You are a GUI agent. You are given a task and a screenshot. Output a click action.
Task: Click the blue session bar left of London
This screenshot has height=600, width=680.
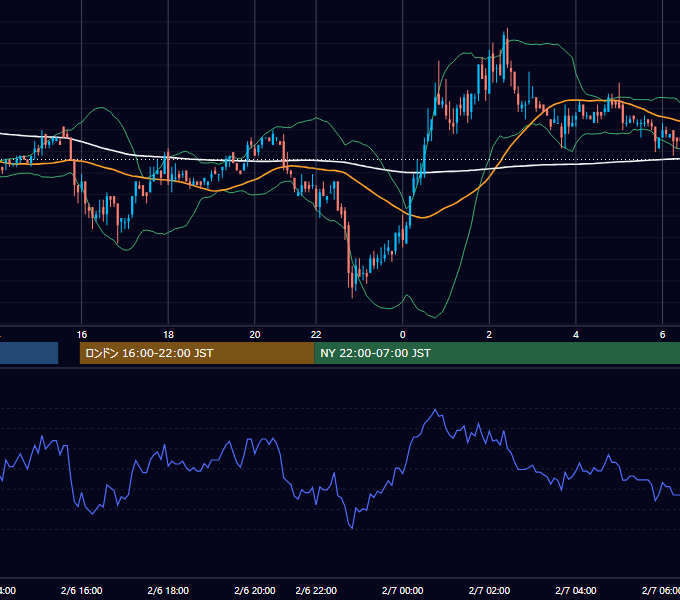click(29, 353)
